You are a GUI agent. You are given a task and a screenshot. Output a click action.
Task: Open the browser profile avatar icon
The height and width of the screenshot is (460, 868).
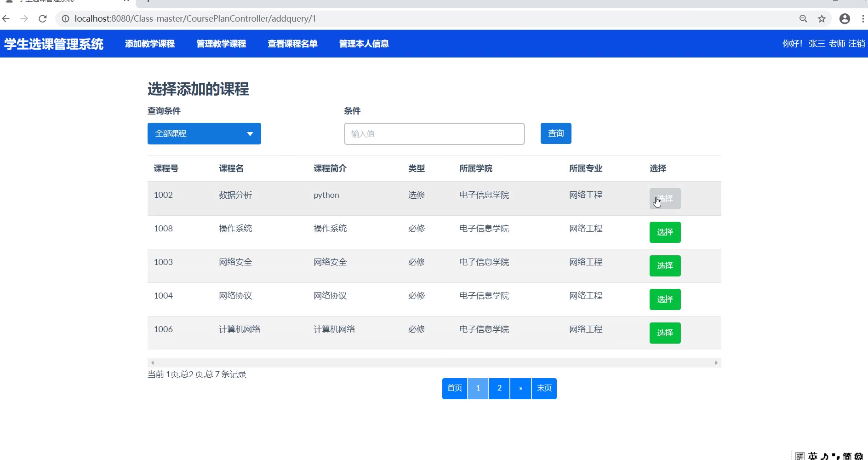point(845,19)
